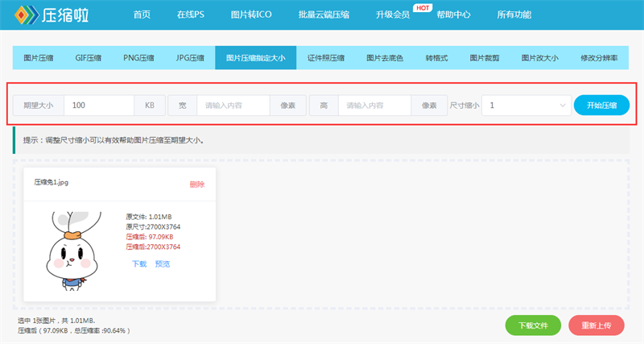Click the 选中 1张图片 summary text

pyautogui.click(x=56, y=321)
